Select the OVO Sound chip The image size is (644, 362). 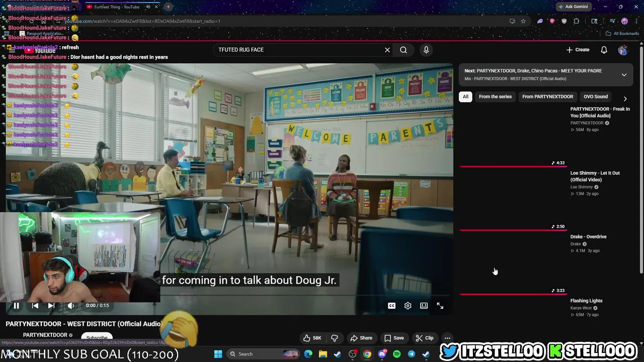[x=596, y=97]
